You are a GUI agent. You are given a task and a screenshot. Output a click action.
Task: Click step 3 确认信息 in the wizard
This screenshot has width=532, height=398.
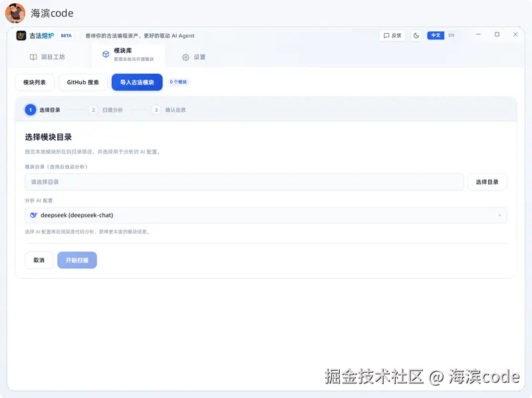[x=154, y=110]
